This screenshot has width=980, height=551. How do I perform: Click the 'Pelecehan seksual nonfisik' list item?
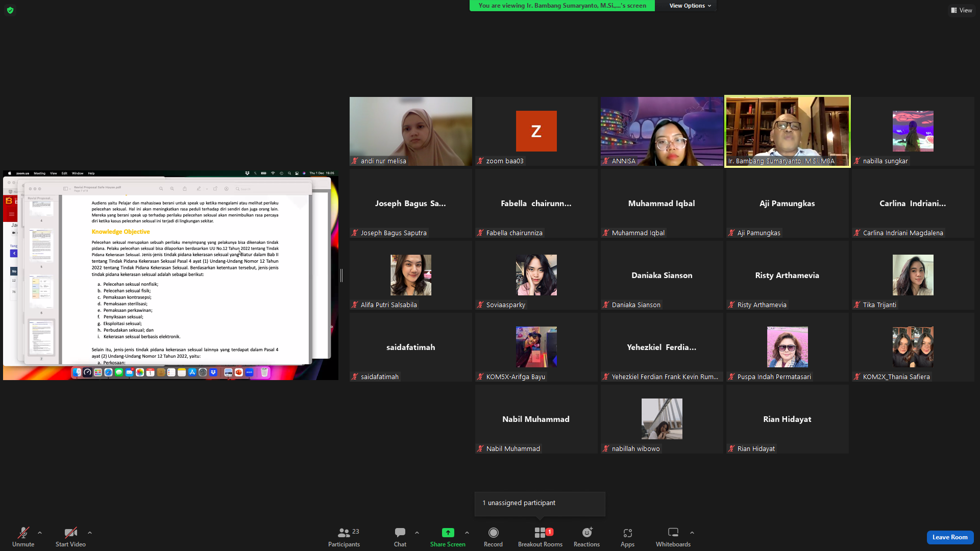[131, 284]
